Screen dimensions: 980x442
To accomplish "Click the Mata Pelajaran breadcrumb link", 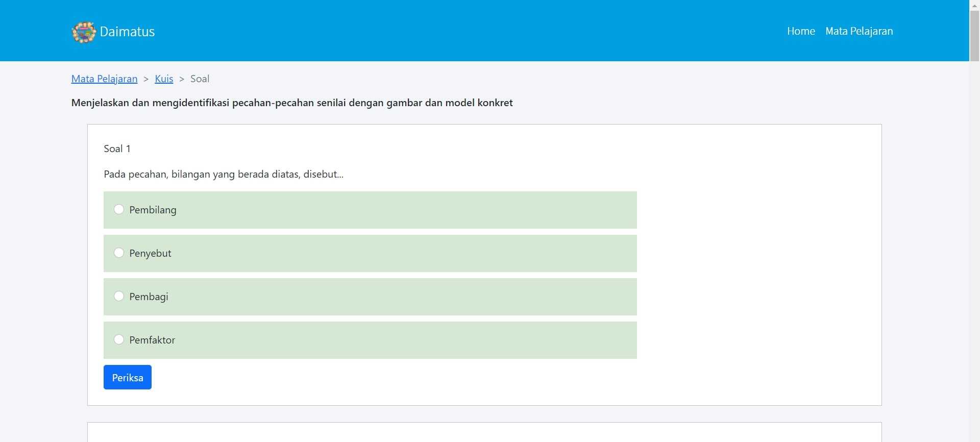I will coord(104,79).
